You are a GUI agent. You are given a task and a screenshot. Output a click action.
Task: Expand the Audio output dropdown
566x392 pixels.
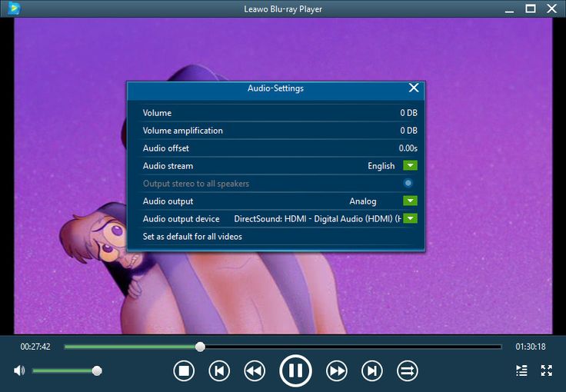410,201
